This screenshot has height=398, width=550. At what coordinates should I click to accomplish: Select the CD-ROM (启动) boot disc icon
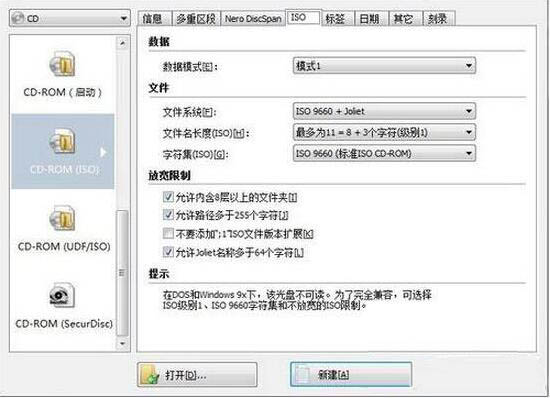click(x=62, y=64)
